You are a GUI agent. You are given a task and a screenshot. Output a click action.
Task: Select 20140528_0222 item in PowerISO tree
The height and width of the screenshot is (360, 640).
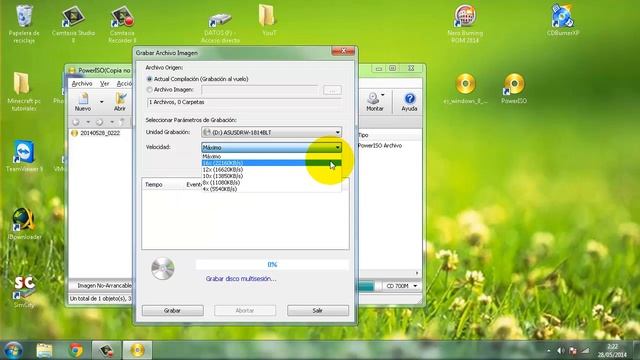pos(100,133)
